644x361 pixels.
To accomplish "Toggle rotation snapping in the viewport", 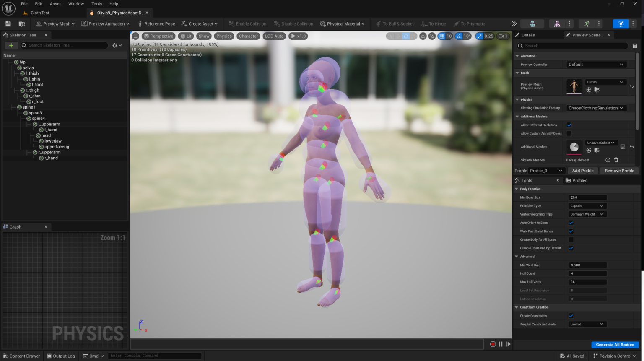I will click(x=460, y=36).
